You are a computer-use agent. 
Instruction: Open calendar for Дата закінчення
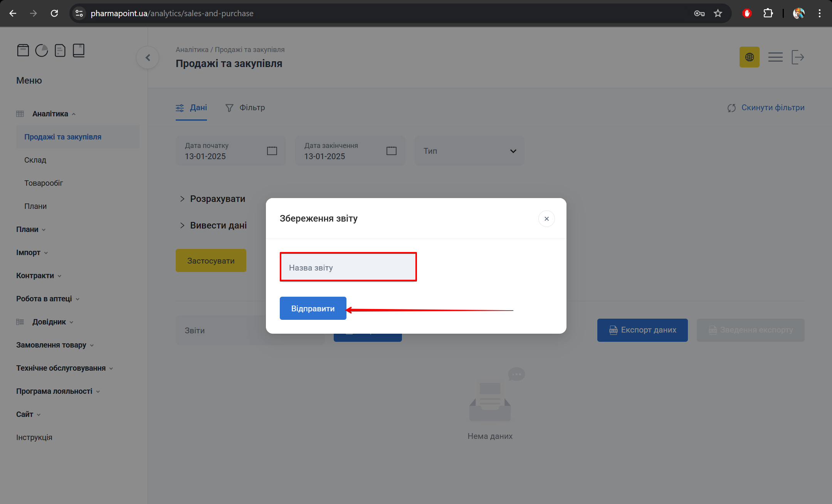point(392,151)
